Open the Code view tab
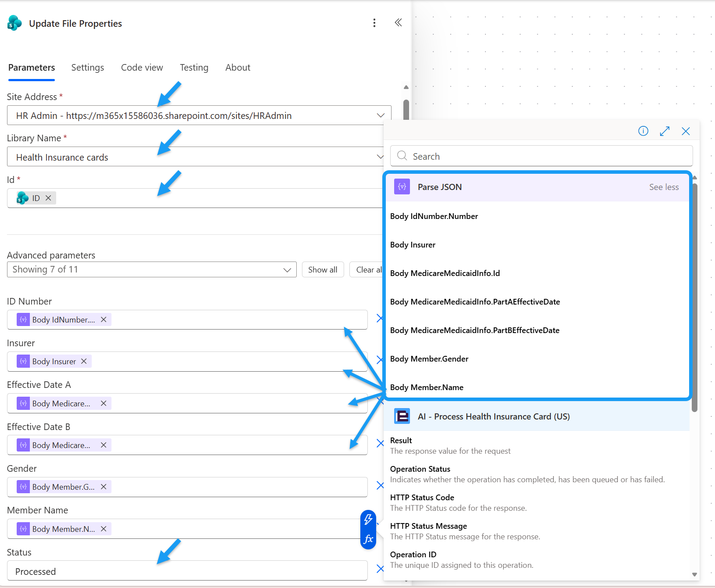This screenshot has height=588, width=715. pyautogui.click(x=142, y=68)
